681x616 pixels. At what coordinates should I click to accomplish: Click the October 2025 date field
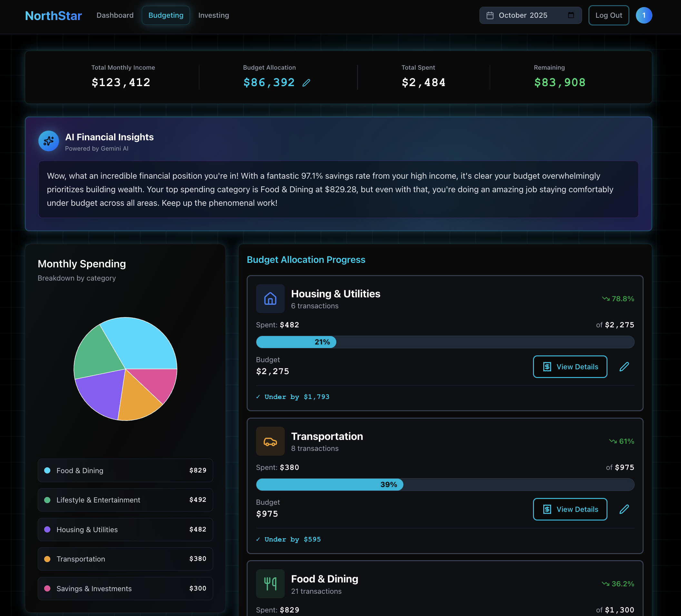(x=523, y=15)
